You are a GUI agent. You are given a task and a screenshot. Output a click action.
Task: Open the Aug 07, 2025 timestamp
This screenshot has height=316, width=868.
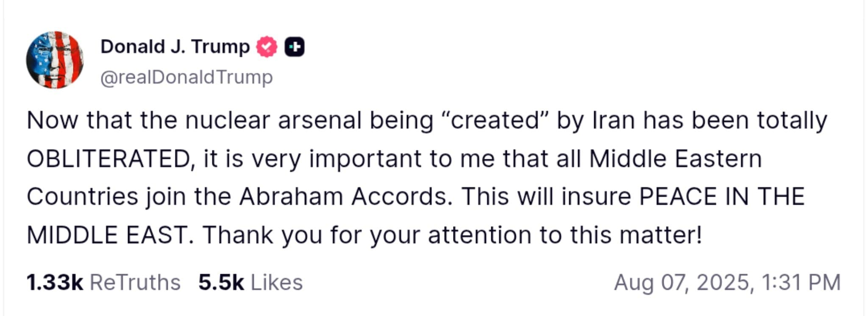coord(727,283)
